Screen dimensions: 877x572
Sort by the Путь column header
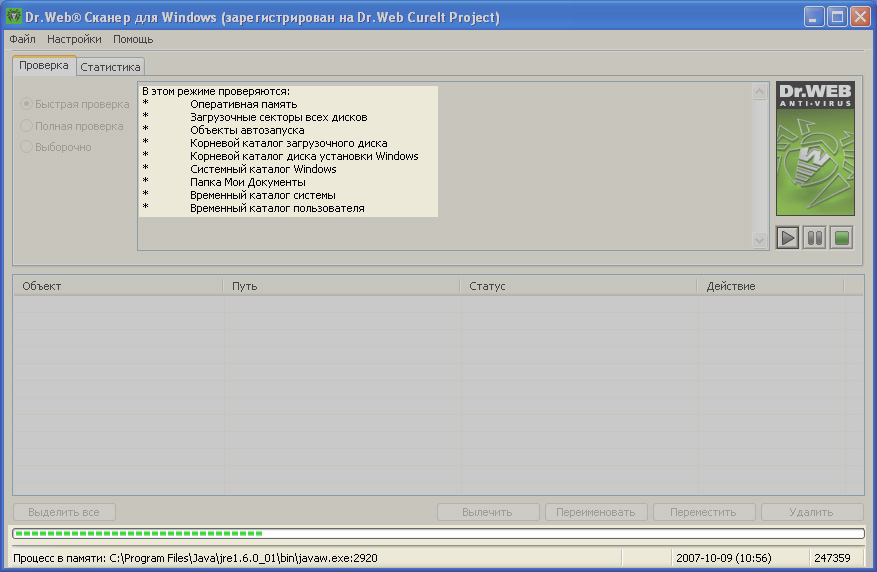click(x=341, y=286)
